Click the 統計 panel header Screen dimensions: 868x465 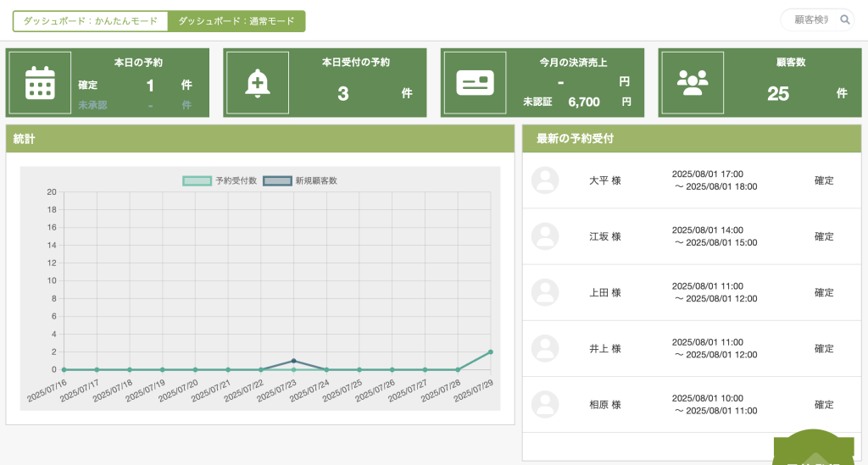click(260, 139)
